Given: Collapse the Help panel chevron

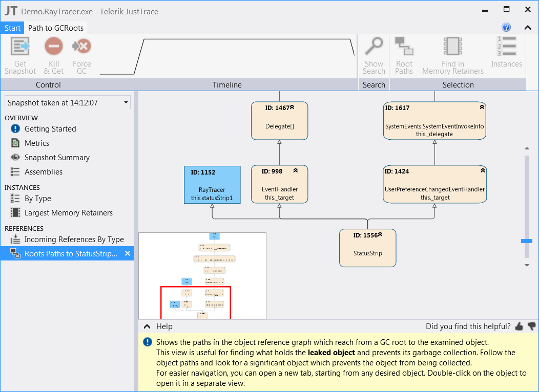Looking at the screenshot, I should [x=147, y=326].
